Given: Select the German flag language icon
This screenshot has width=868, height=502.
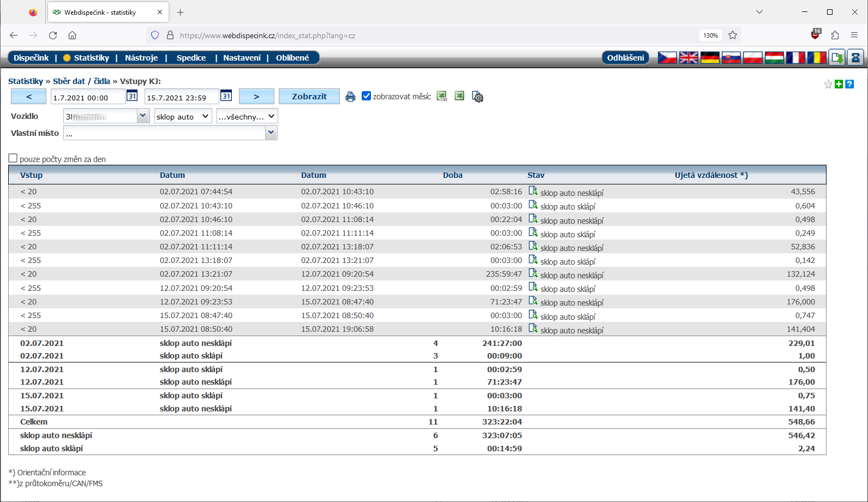Looking at the screenshot, I should pyautogui.click(x=709, y=58).
